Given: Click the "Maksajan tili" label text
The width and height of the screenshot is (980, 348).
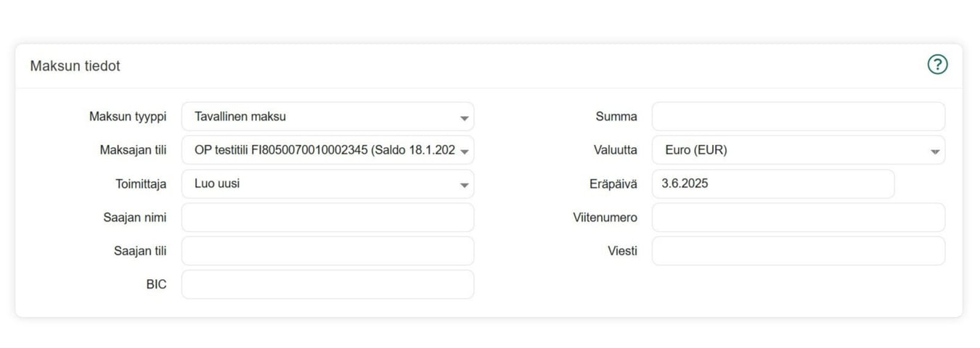Looking at the screenshot, I should (x=133, y=150).
